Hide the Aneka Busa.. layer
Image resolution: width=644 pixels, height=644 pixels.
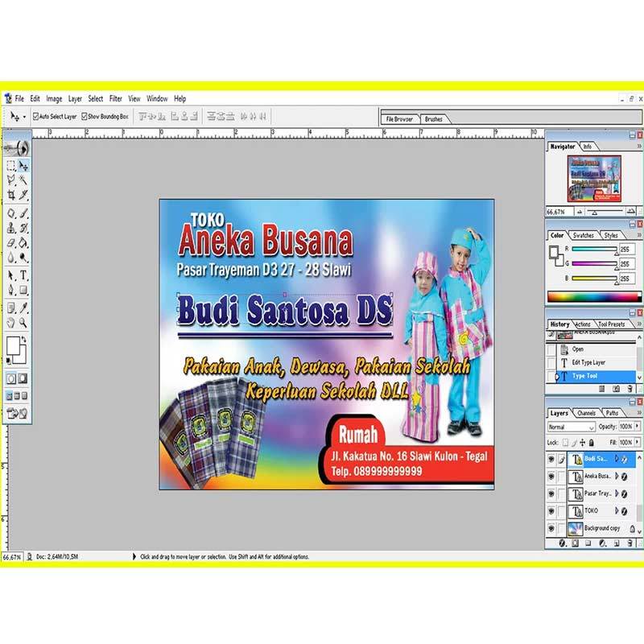(x=551, y=477)
